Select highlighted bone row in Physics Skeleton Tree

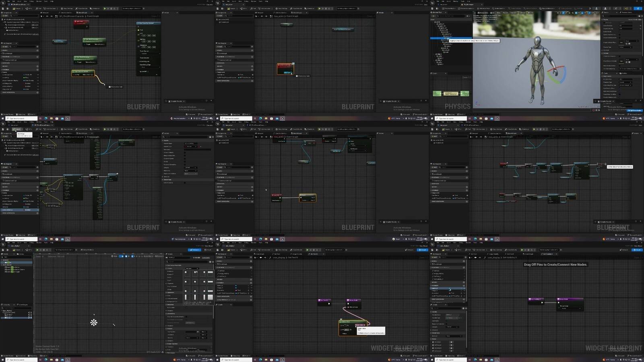[451, 38]
